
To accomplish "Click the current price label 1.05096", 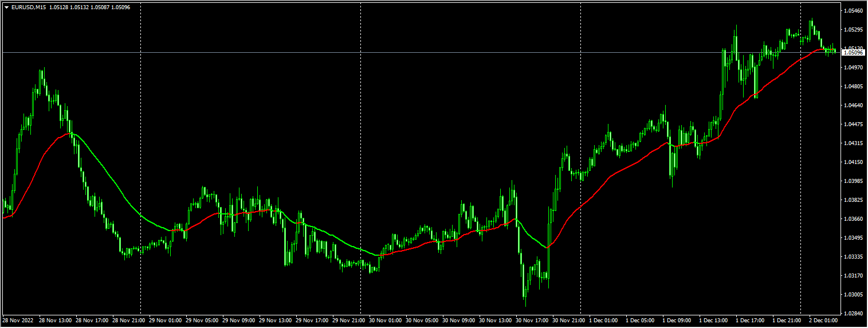I will [854, 52].
